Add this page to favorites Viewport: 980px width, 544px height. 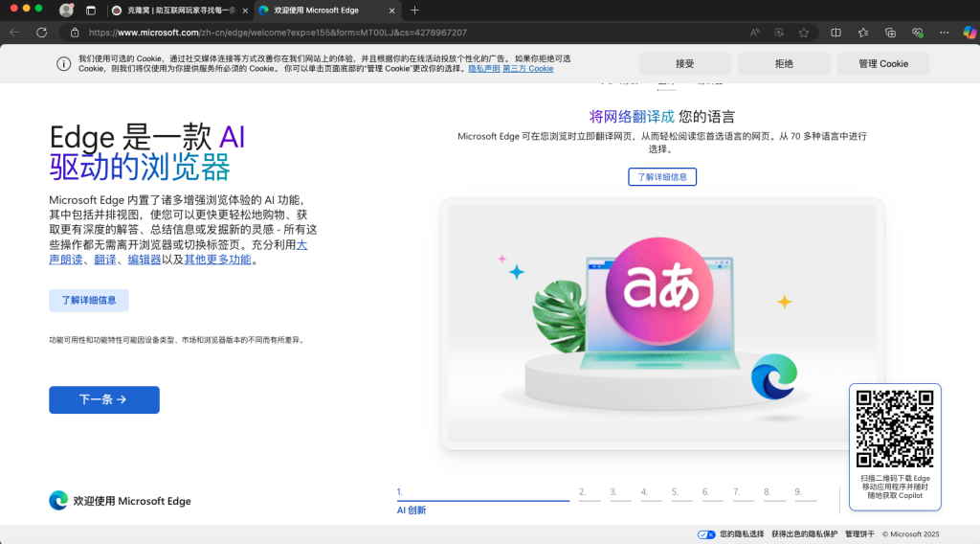pos(804,33)
